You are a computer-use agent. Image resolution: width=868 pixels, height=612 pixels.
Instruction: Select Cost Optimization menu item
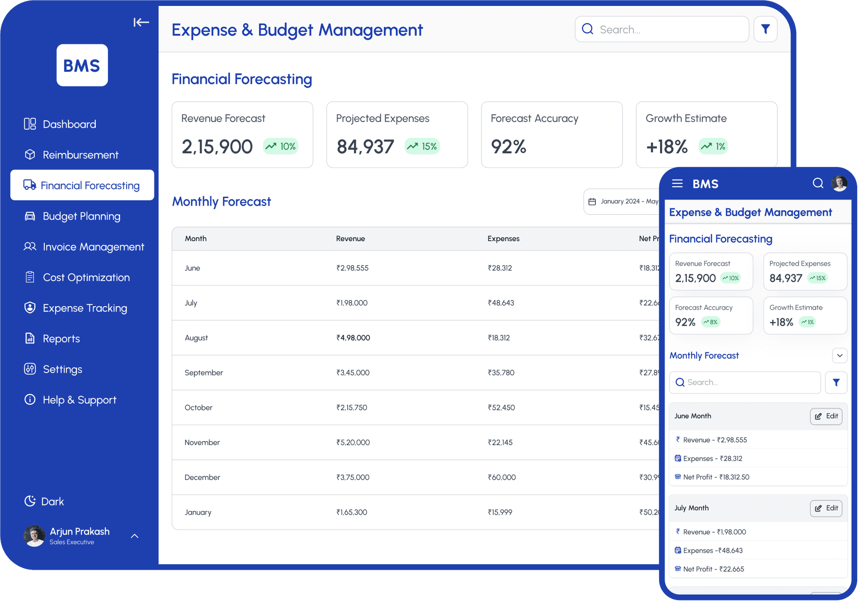tap(86, 277)
